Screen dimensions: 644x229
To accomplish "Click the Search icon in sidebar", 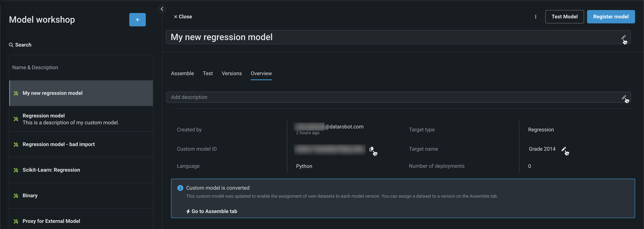I will click(11, 45).
